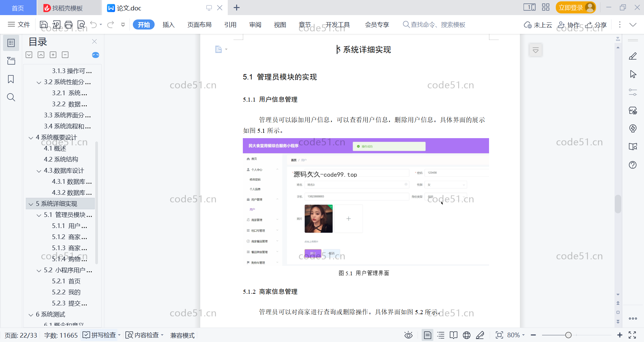Open the search icon in left sidebar
Image resolution: width=644 pixels, height=342 pixels.
(x=11, y=97)
